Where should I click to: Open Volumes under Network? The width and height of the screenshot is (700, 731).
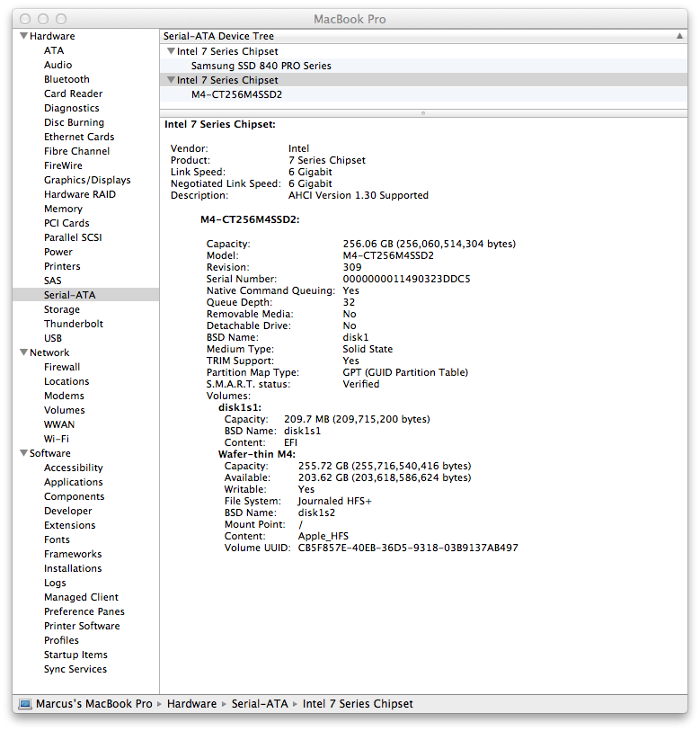tap(65, 410)
